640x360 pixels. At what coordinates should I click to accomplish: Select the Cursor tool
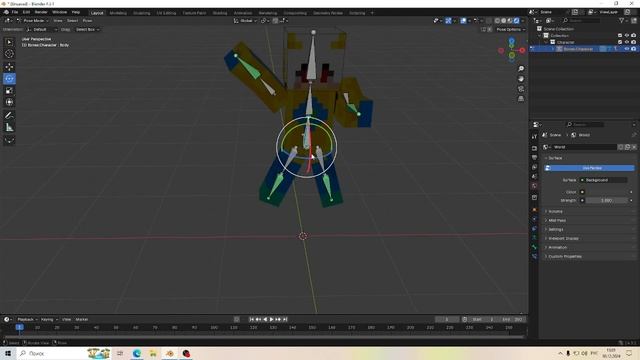[9, 54]
